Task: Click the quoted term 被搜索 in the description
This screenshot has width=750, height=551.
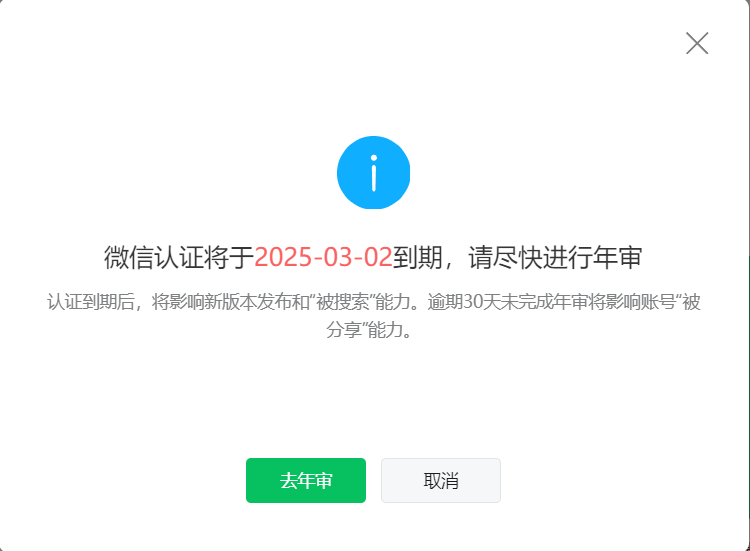Action: (342, 302)
